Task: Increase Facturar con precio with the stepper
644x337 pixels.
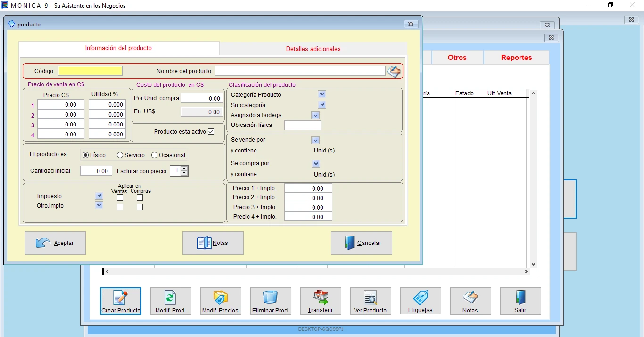Action: coord(184,168)
